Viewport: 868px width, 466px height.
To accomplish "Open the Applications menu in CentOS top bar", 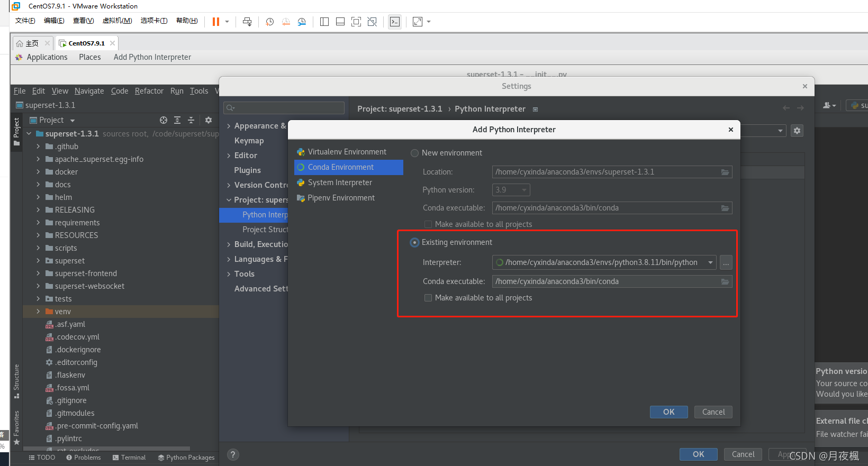I will pyautogui.click(x=47, y=57).
